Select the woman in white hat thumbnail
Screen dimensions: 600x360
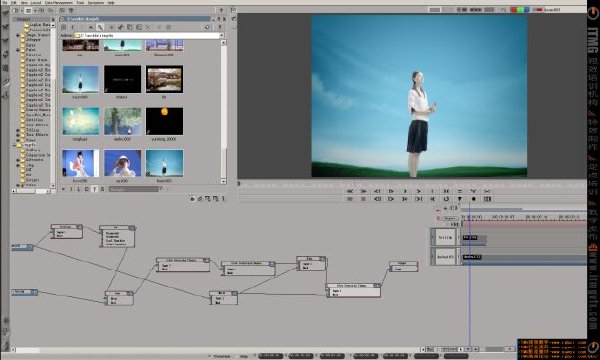click(122, 163)
